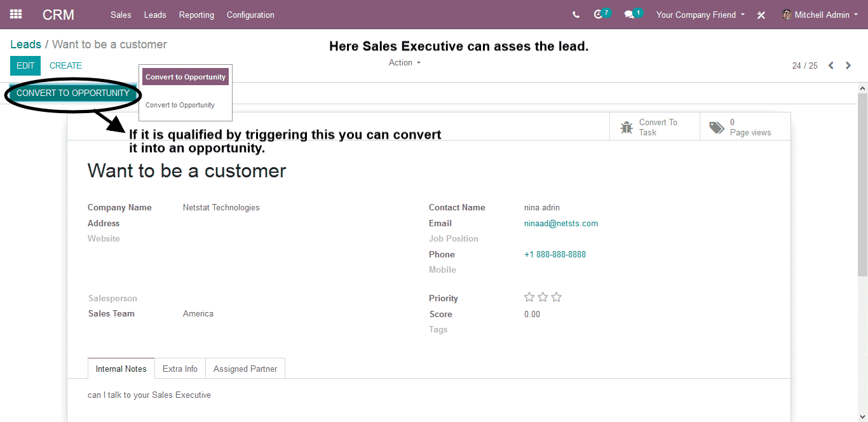Click the Job Position field label
Image resolution: width=868 pixels, height=422 pixels.
pos(454,238)
